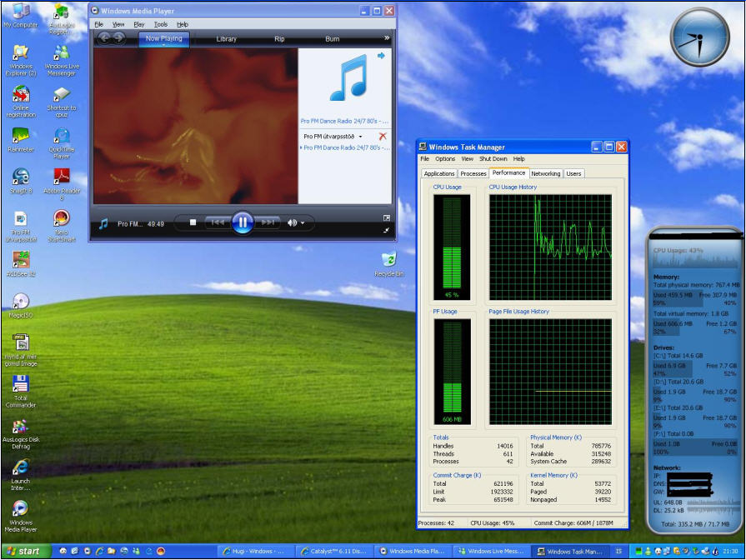Switch to the Burn tab
746x560 pixels.
pos(332,39)
